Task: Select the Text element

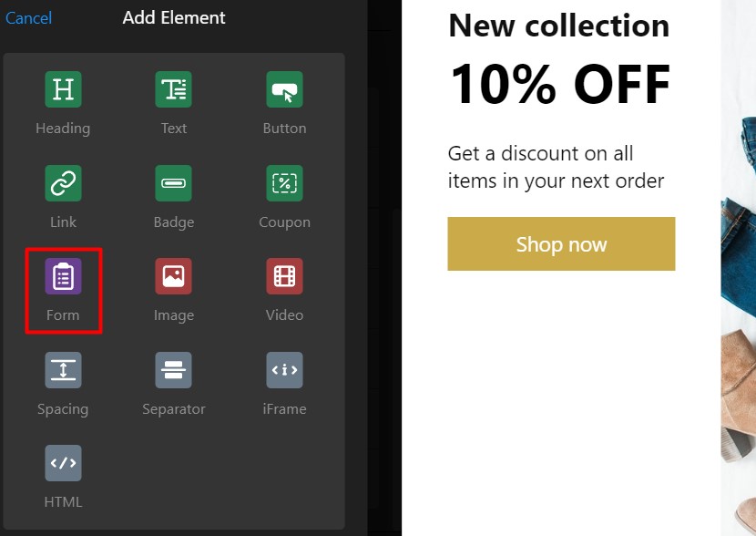Action: [x=173, y=103]
